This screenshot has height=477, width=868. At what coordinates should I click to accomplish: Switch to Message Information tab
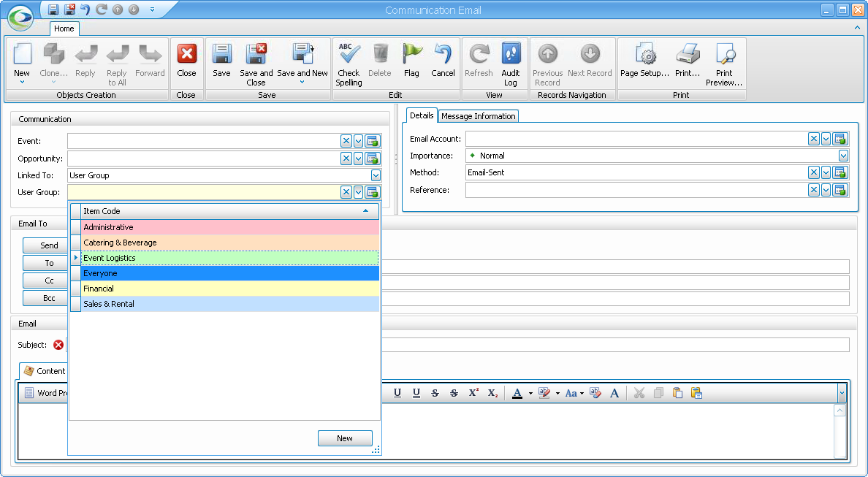point(479,116)
